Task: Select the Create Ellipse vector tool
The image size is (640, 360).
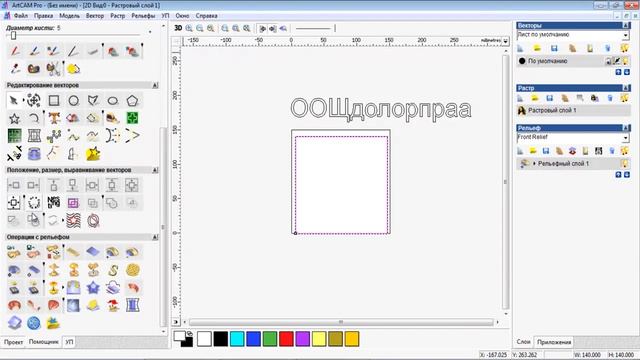Action: pos(113,100)
